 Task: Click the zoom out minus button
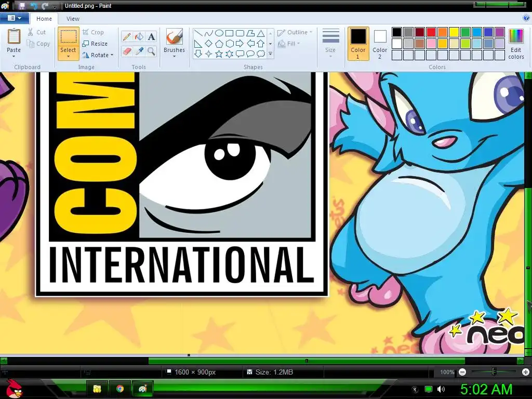(x=462, y=372)
